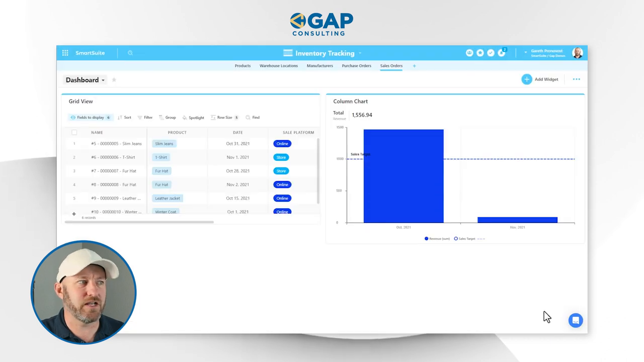
Task: Click the Oct, 2021 revenue bar
Action: click(x=404, y=176)
